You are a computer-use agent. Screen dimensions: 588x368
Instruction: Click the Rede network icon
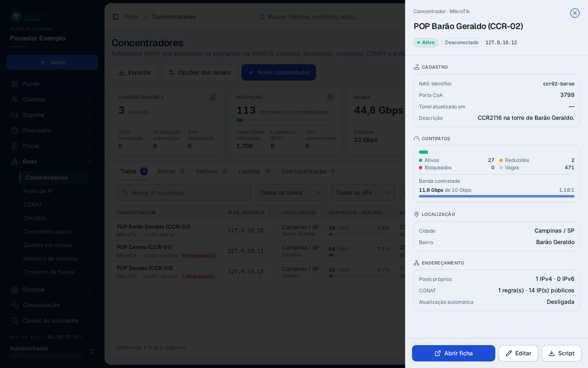point(15,162)
